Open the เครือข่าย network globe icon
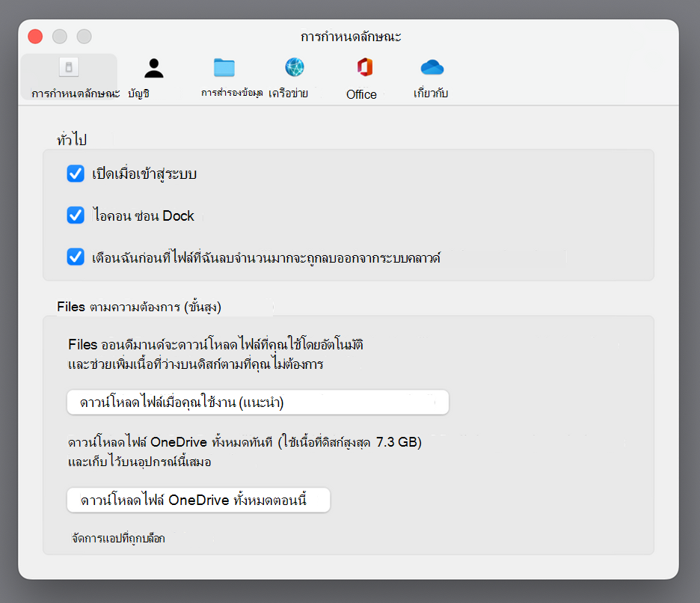Viewport: 700px width, 603px height. (295, 67)
